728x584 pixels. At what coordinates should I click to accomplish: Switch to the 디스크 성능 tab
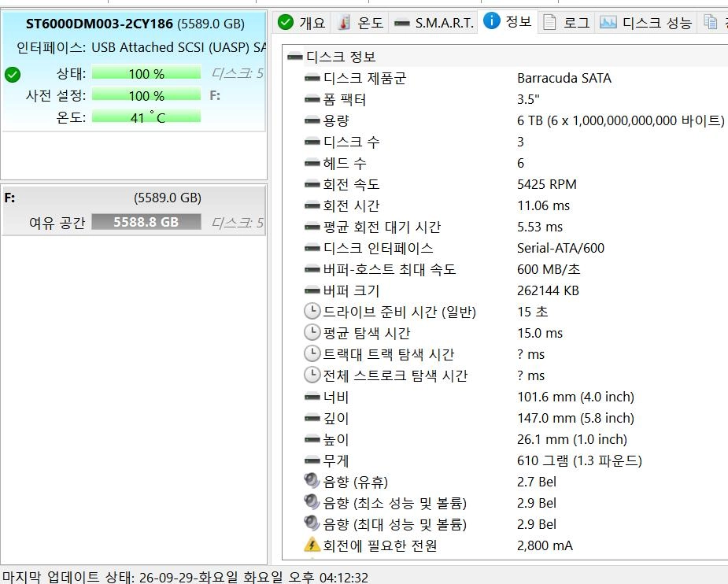click(645, 22)
